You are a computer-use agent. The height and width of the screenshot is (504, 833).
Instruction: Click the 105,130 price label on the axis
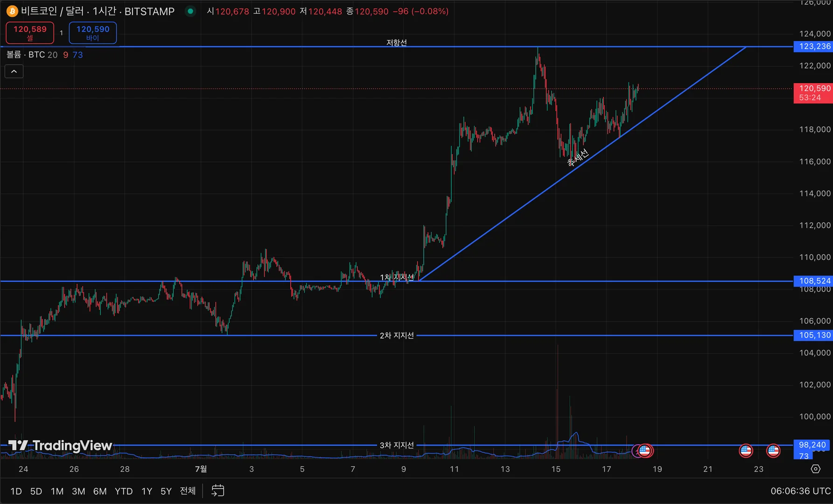pos(813,335)
